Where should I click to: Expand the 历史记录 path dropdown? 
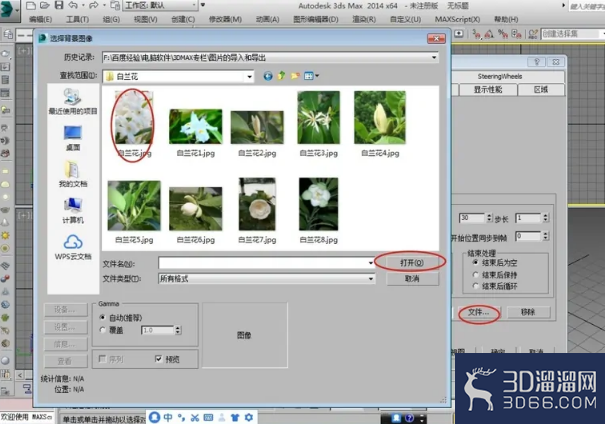click(434, 57)
